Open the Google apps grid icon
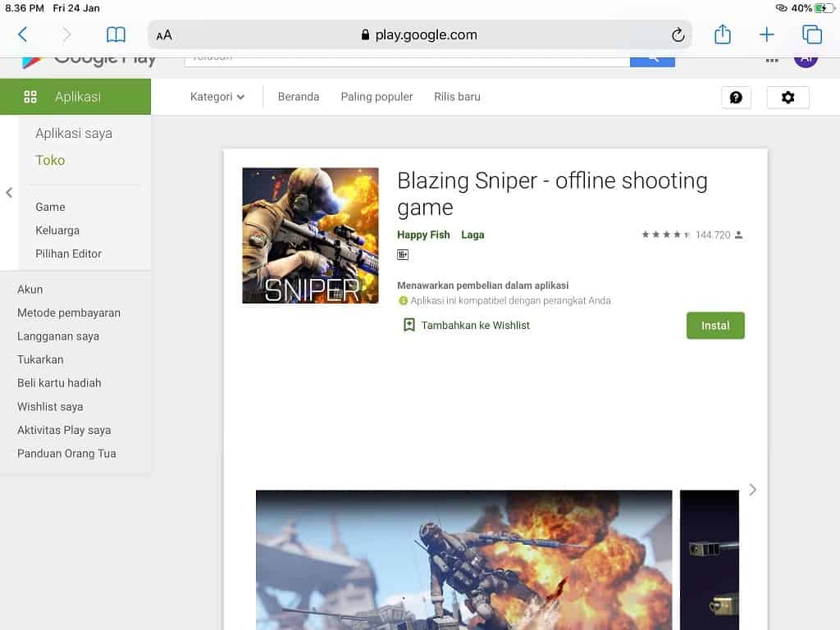Screen dimensions: 840x630 tap(772, 61)
